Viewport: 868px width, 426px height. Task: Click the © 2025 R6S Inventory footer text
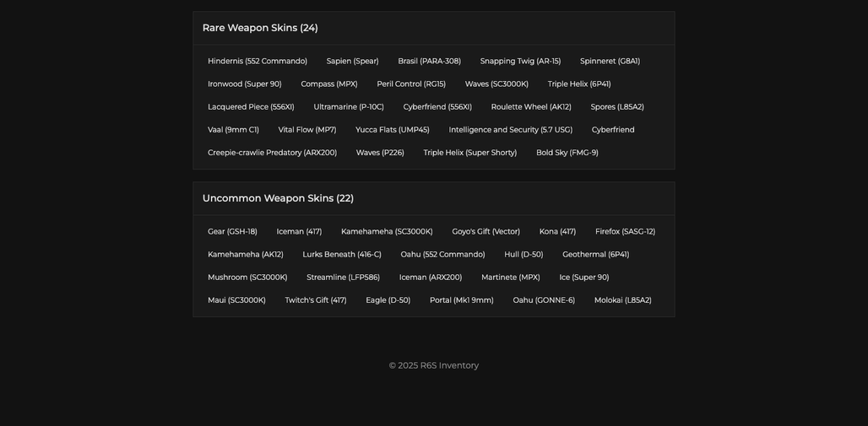click(x=434, y=366)
